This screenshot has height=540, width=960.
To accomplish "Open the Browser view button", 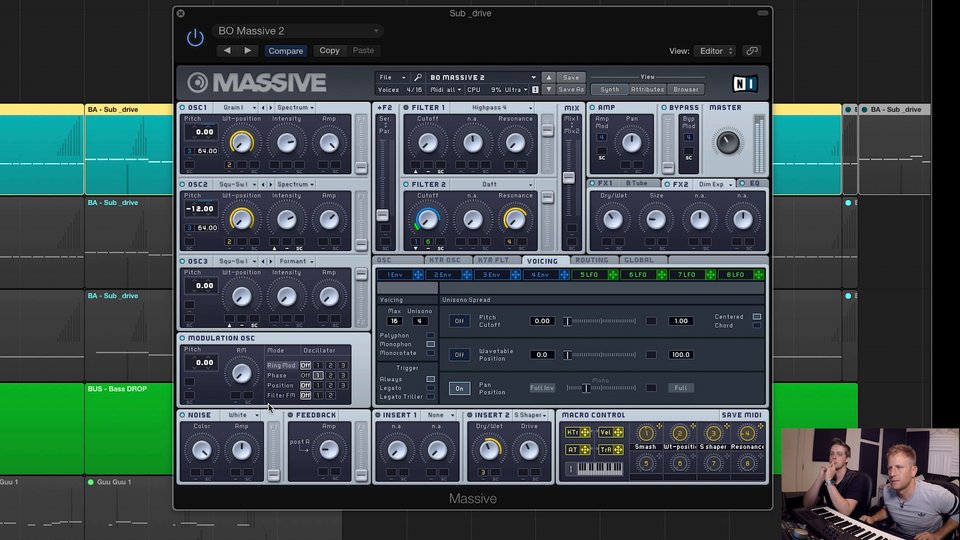I will click(x=686, y=89).
